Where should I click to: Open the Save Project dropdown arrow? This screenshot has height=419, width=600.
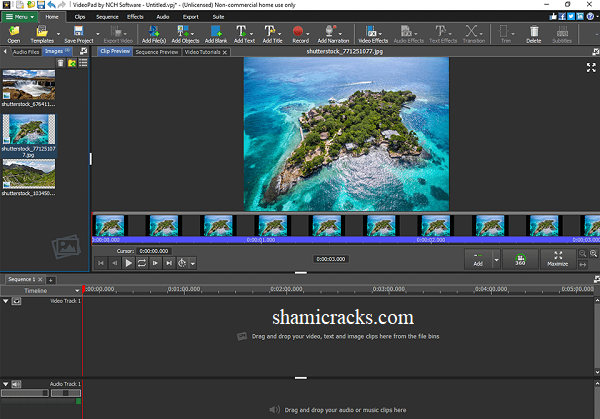[98, 34]
